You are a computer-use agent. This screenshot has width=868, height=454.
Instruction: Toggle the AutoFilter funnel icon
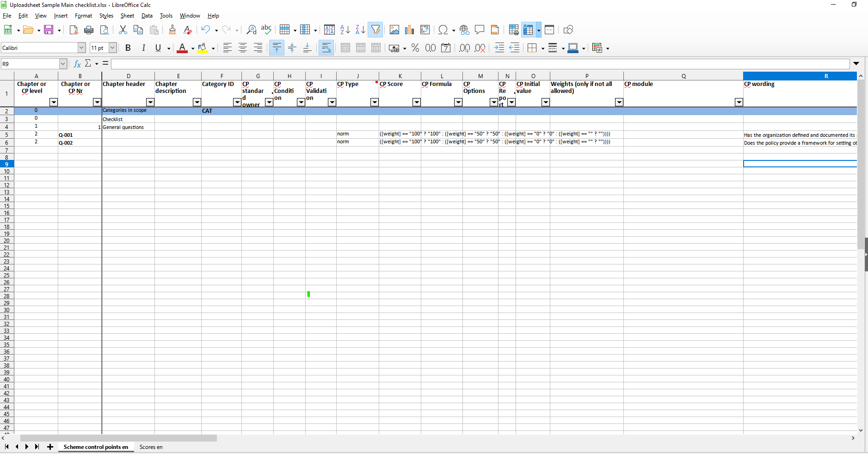376,30
